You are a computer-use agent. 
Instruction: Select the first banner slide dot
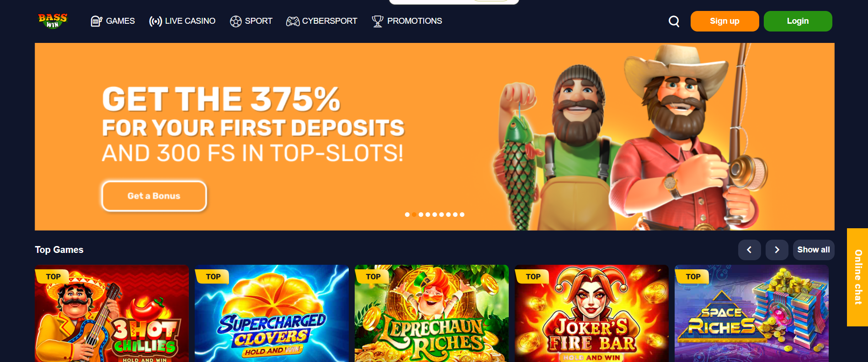pos(407,215)
